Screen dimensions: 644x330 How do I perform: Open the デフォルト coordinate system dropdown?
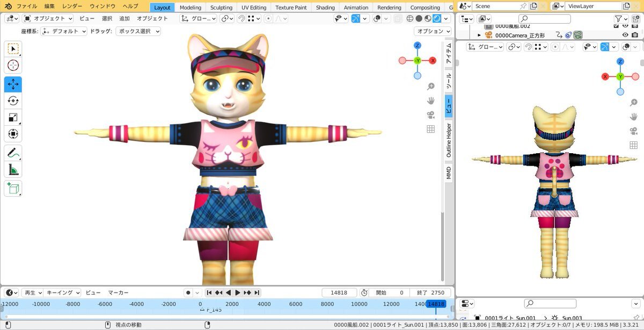coord(64,31)
